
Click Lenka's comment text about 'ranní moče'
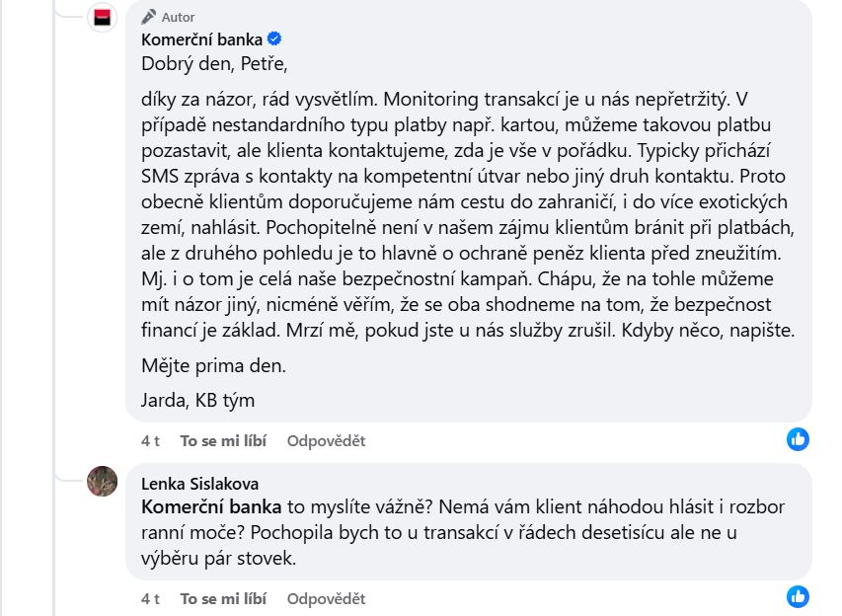(463, 532)
